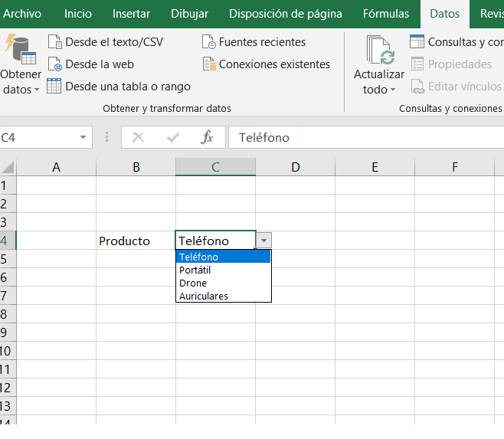Click the Desde el texto/CSV icon
This screenshot has height=439, width=504.
55,42
